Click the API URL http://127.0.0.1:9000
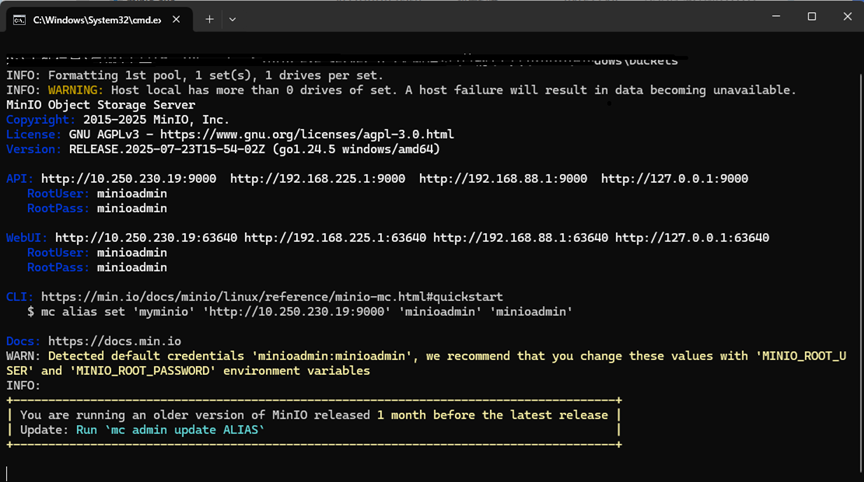864x482 pixels. (x=674, y=178)
